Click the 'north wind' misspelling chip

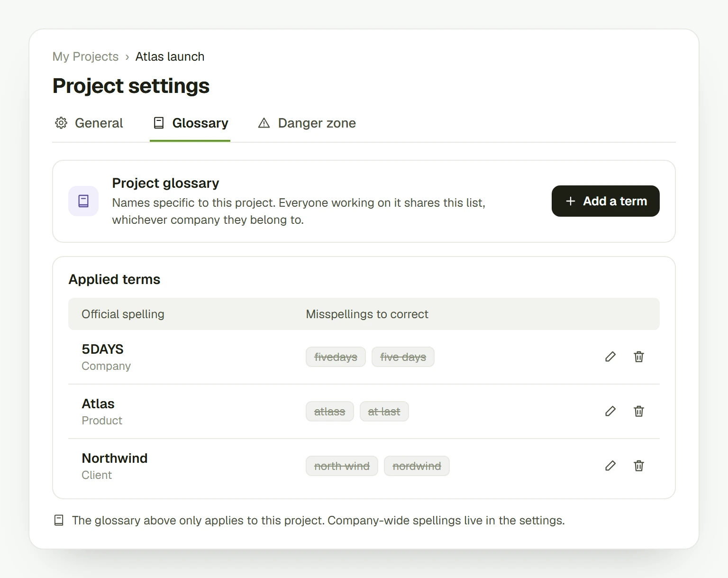pyautogui.click(x=342, y=466)
